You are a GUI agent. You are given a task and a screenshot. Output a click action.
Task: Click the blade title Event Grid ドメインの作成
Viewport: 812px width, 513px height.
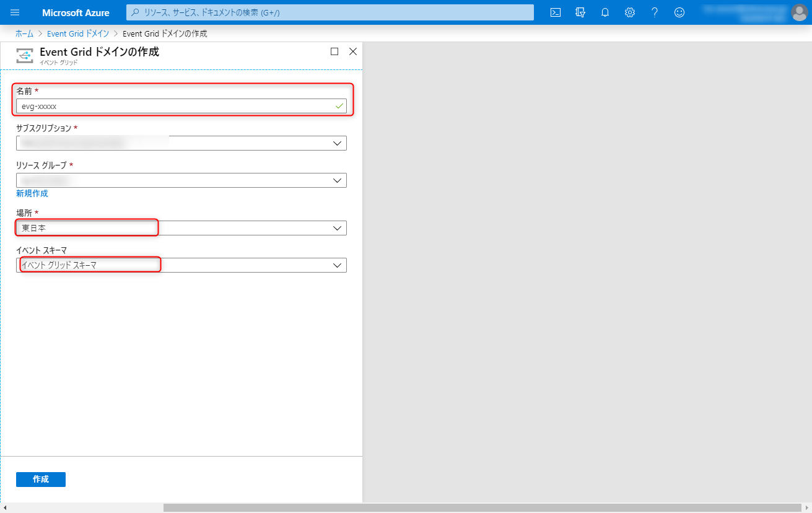click(x=99, y=52)
